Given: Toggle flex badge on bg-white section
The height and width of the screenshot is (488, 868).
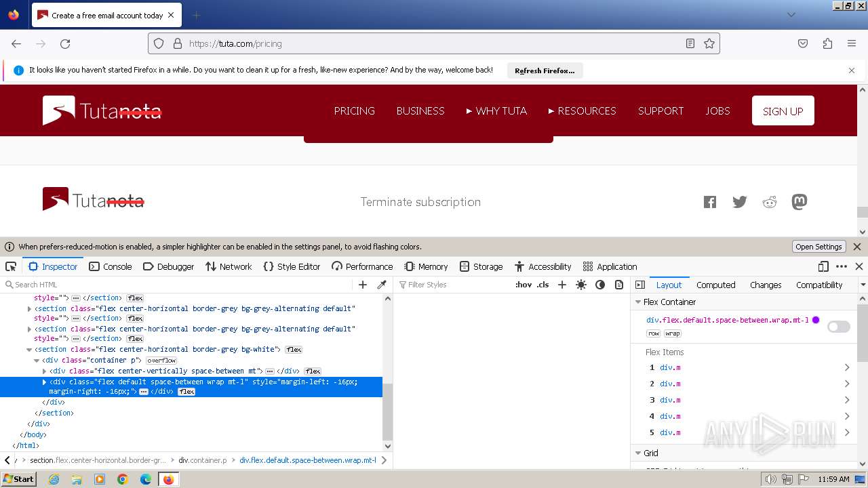Looking at the screenshot, I should [x=294, y=350].
